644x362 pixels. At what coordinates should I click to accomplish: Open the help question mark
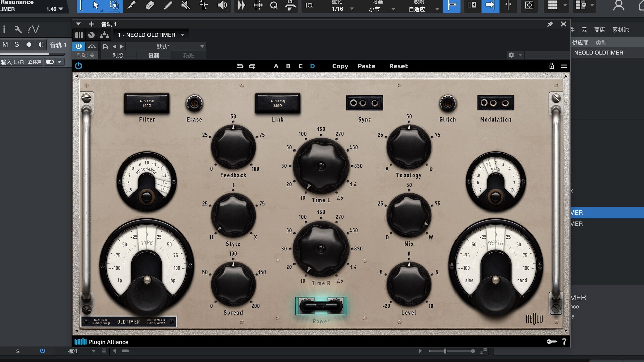[x=564, y=342]
